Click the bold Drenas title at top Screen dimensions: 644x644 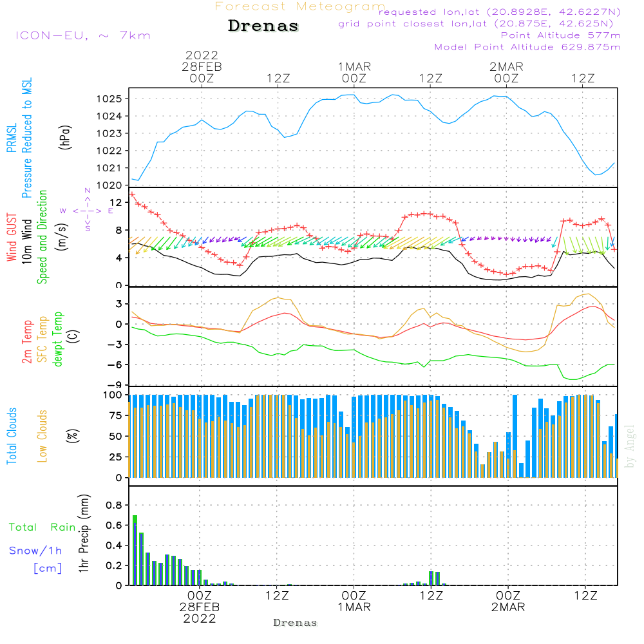263,26
